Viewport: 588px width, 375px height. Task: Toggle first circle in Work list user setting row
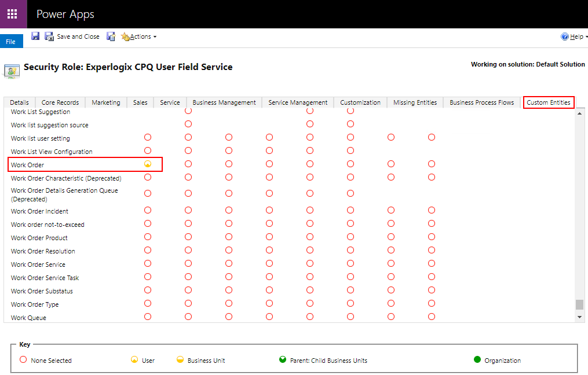[x=148, y=138]
